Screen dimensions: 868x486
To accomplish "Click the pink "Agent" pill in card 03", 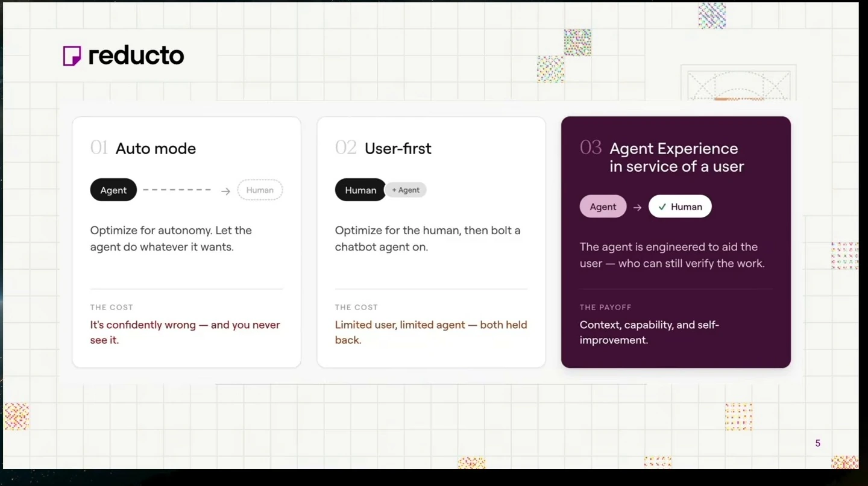I will point(603,207).
